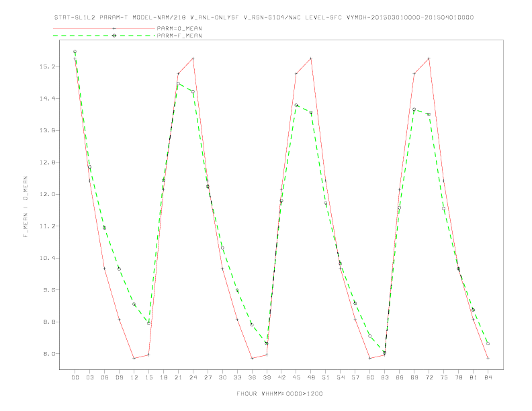The image size is (532, 411).
Task: Click forecast hour label 69 on the x-axis
Action: pyautogui.click(x=414, y=377)
